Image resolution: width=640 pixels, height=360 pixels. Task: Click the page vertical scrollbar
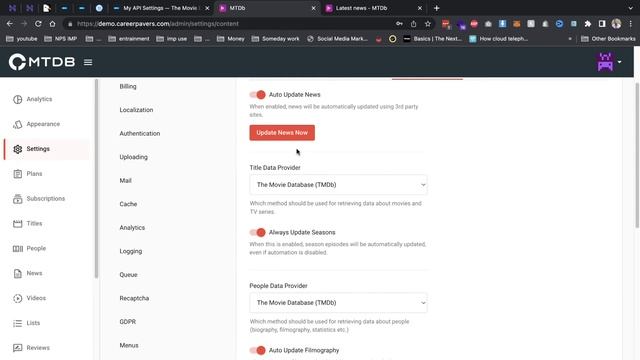[x=637, y=155]
